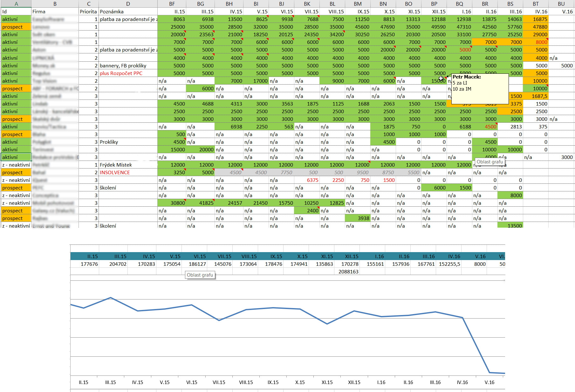Click the BF column header
575x392 pixels.
point(172,4)
